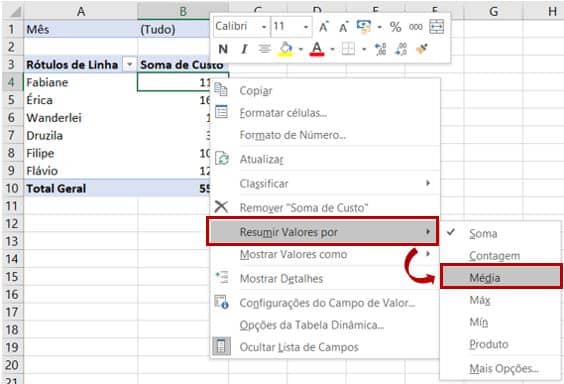The height and width of the screenshot is (384, 564).
Task: Center align text via mini toolbar
Action: pos(264,49)
